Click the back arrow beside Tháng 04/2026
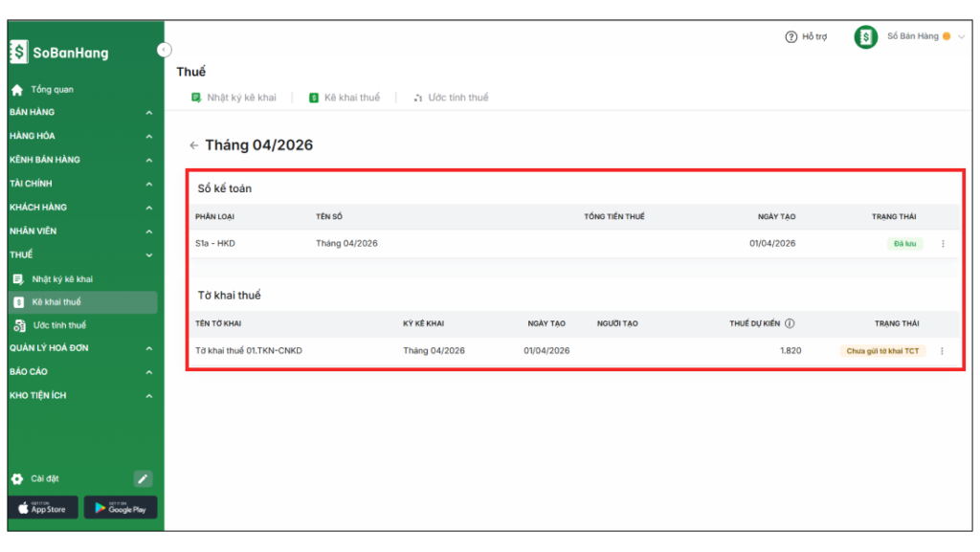Viewport: 980px width, 552px height. [x=193, y=145]
